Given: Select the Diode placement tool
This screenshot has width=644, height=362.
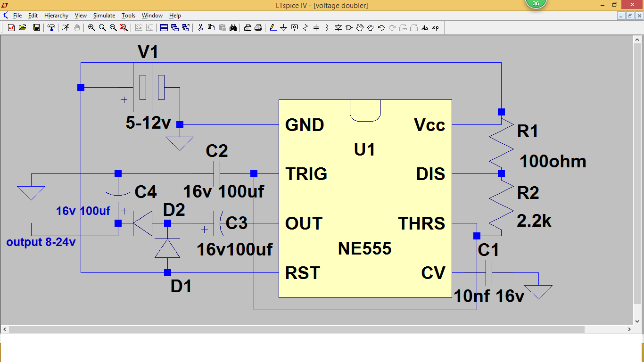Looking at the screenshot, I should (338, 28).
